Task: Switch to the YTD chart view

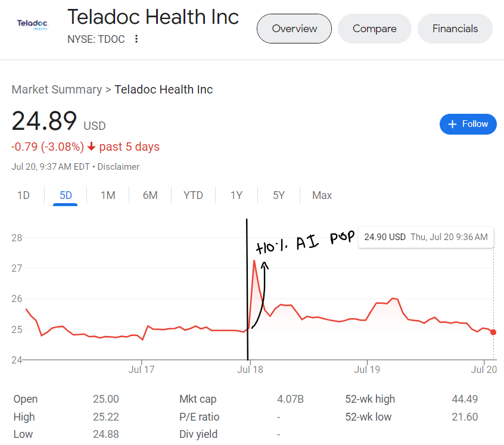Action: 193,195
